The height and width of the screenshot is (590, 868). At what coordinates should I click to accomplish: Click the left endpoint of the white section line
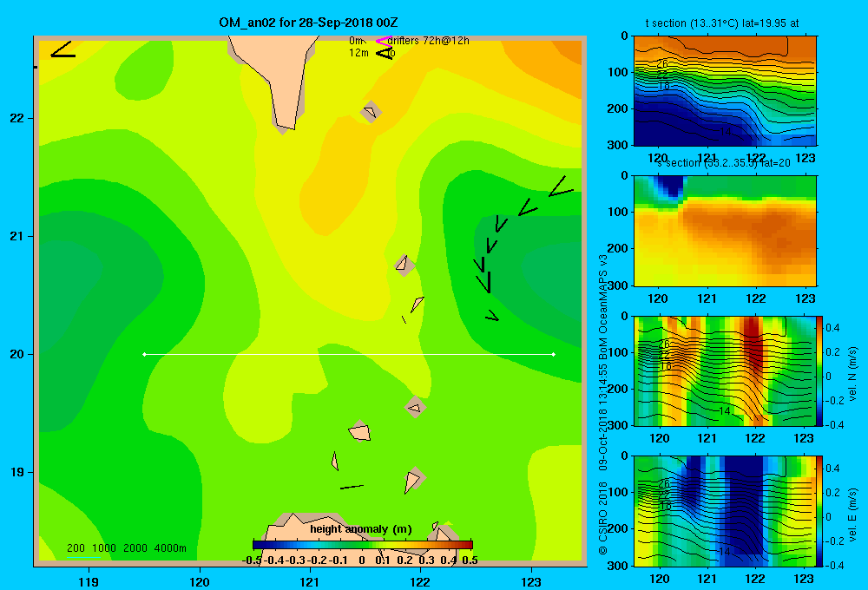(144, 354)
